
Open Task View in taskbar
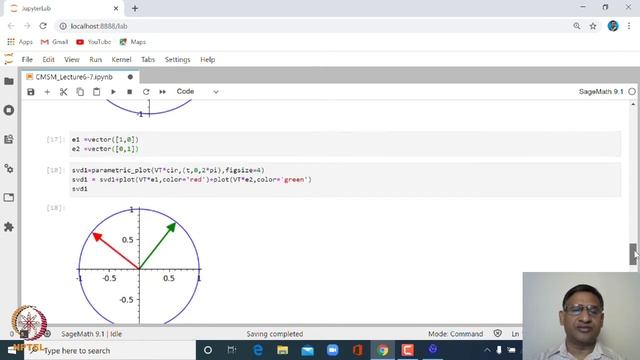click(232, 350)
